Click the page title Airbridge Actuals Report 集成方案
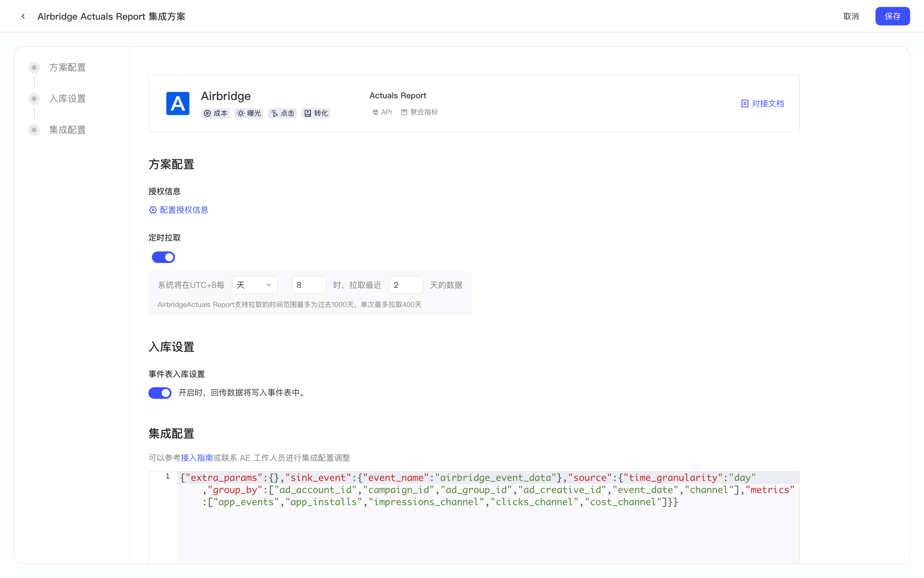924x578 pixels. click(x=111, y=16)
